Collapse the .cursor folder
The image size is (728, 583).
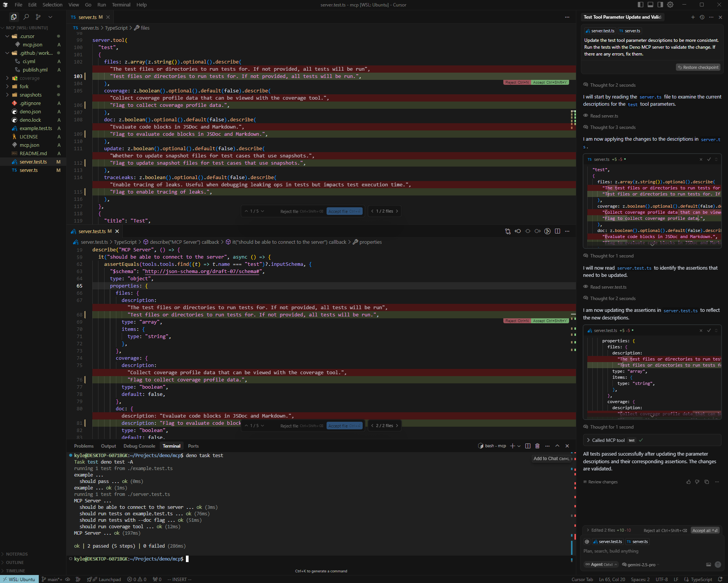pyautogui.click(x=7, y=36)
